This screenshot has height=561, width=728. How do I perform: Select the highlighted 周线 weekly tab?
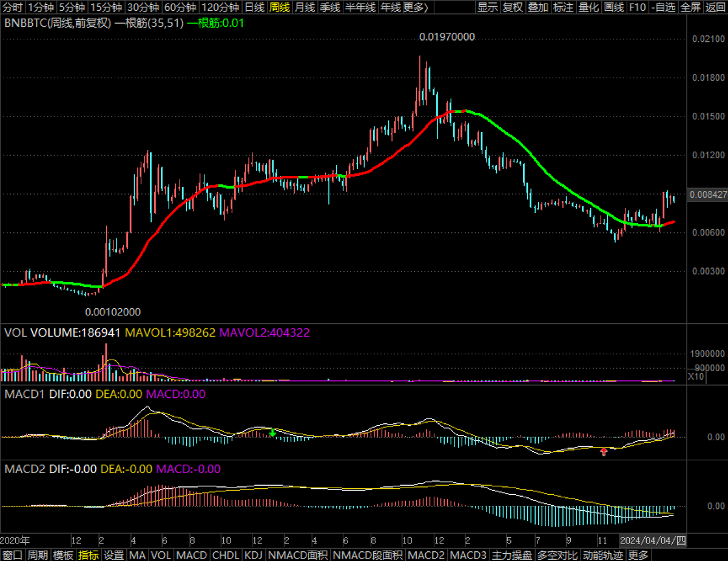tap(280, 8)
